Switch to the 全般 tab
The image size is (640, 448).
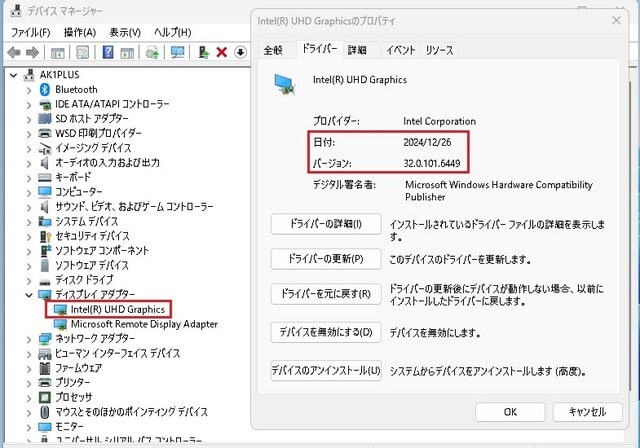(x=273, y=51)
